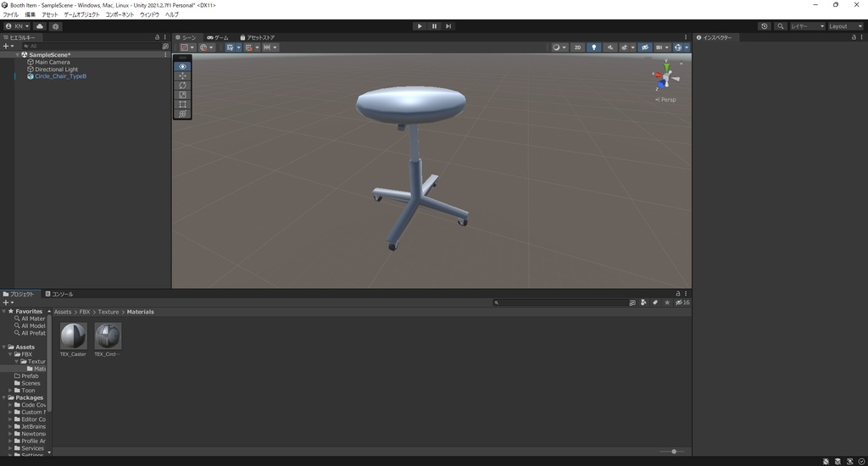
Task: Switch to the アセットストア tab
Action: pyautogui.click(x=258, y=37)
